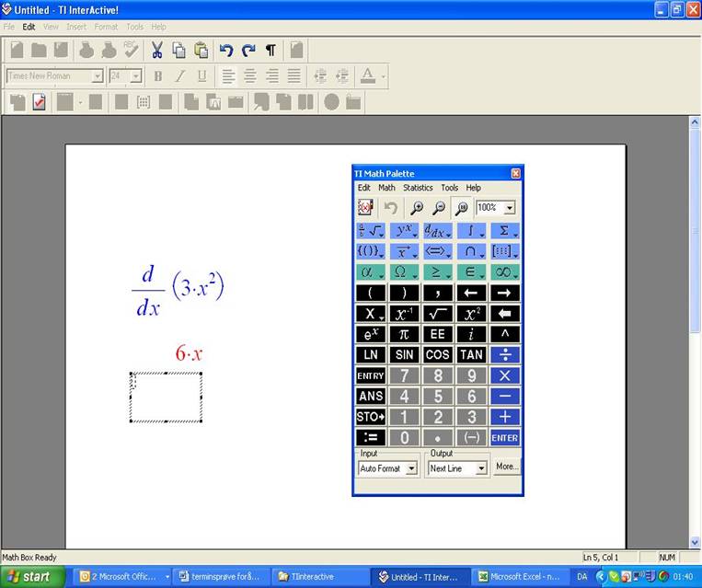Click the x squared key

click(471, 314)
